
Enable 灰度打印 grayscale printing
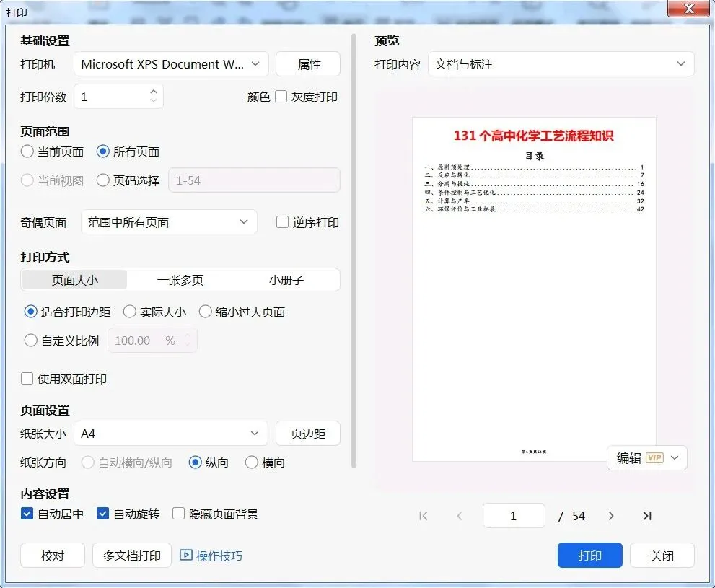click(x=281, y=97)
